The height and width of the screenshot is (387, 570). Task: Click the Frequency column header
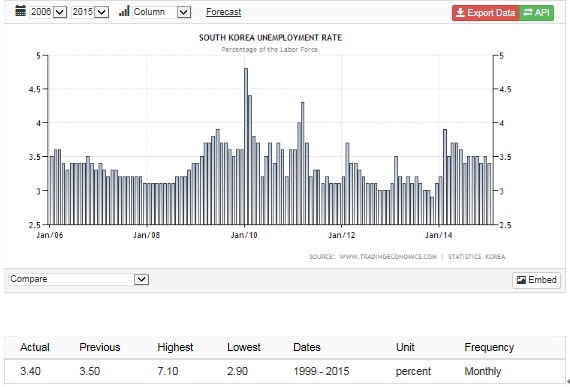coord(489,347)
